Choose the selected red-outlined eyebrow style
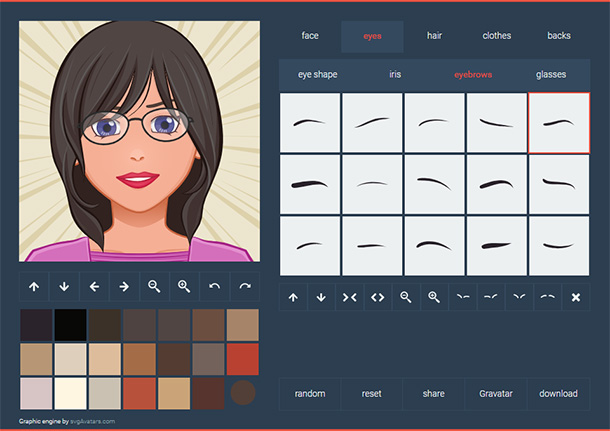Screen dimensions: 610x431 tap(559, 123)
